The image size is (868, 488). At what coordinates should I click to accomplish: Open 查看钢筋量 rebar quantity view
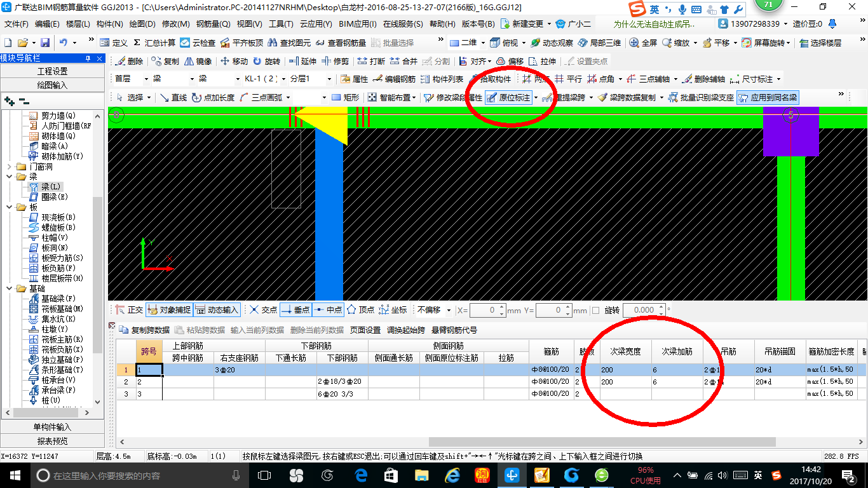point(341,43)
